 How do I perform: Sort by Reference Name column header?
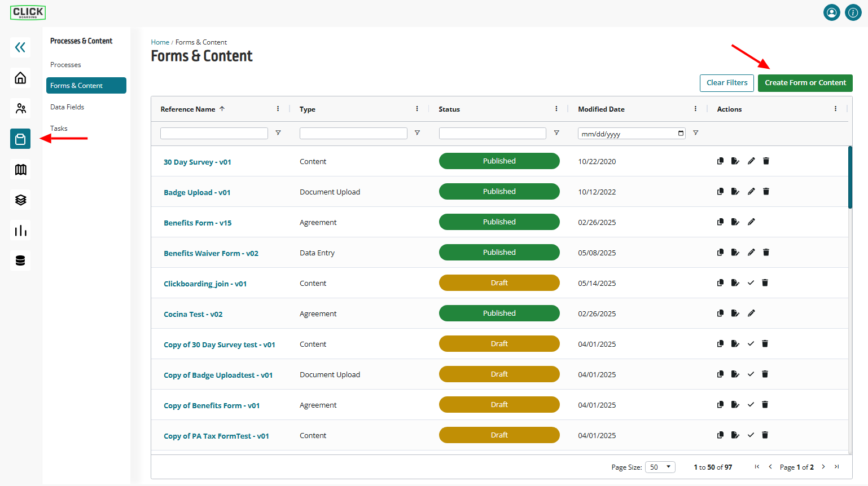coord(188,109)
